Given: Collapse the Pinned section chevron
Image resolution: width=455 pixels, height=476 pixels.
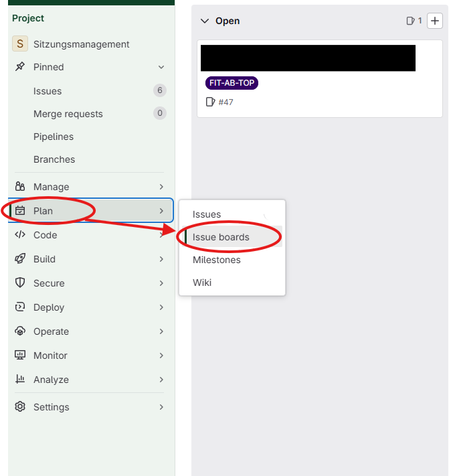Looking at the screenshot, I should click(161, 67).
